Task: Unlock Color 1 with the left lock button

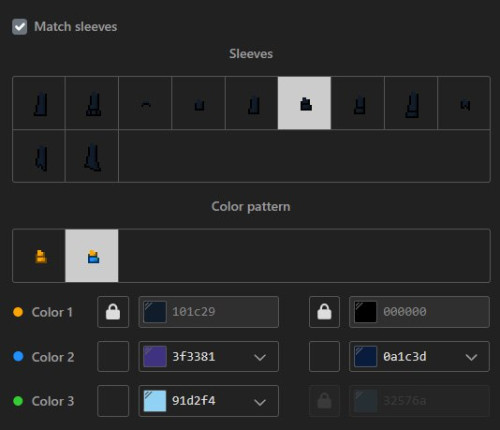Action: [113, 312]
